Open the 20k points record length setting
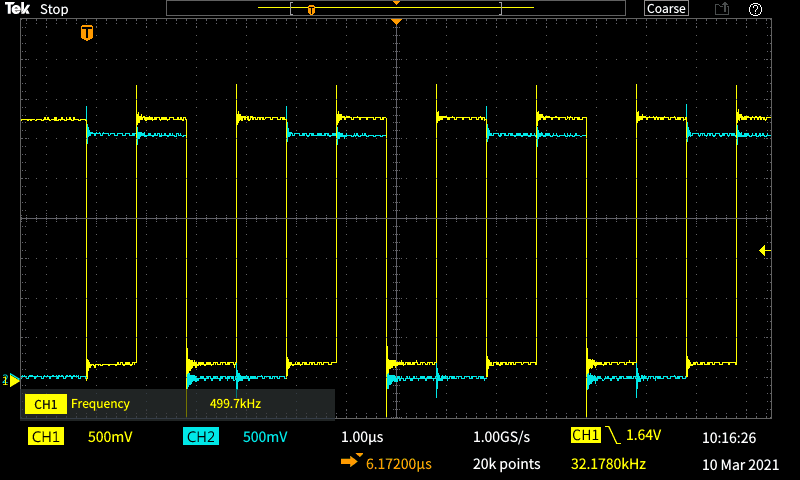The width and height of the screenshot is (800, 480). (x=506, y=464)
